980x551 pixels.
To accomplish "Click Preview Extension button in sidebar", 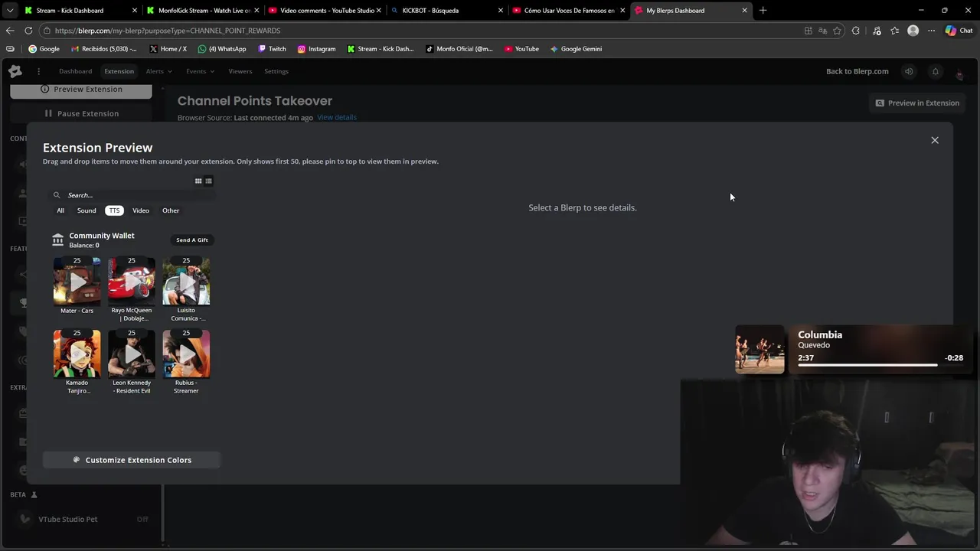I will point(81,90).
